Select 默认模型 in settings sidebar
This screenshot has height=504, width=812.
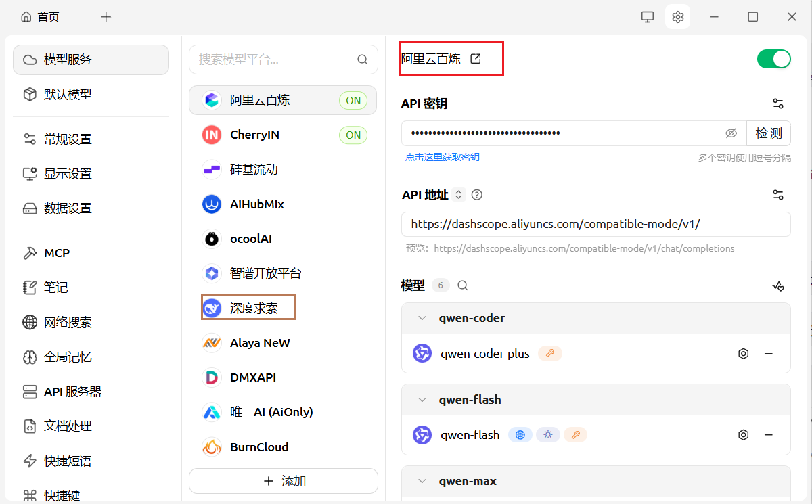[x=91, y=94]
